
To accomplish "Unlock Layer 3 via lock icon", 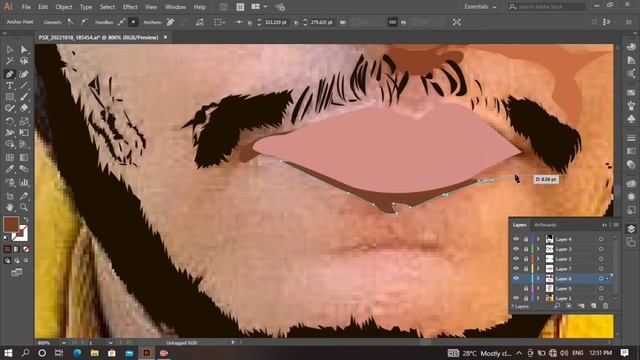I will click(526, 249).
